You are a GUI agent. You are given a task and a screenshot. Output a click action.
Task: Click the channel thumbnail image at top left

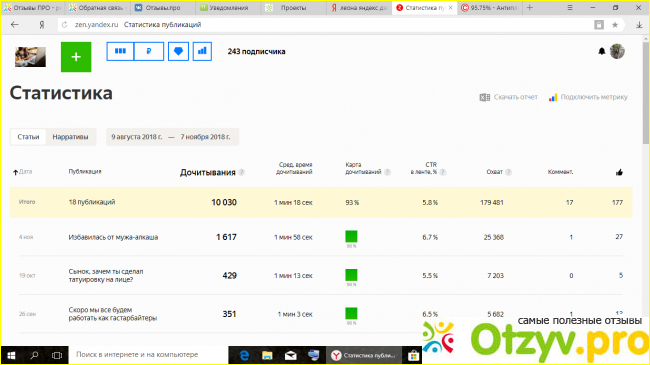pos(30,57)
